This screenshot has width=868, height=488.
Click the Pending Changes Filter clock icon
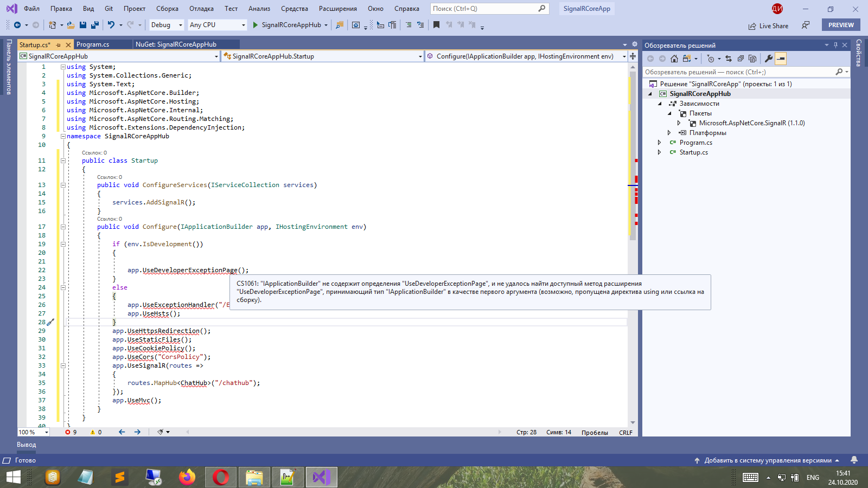pyautogui.click(x=711, y=59)
